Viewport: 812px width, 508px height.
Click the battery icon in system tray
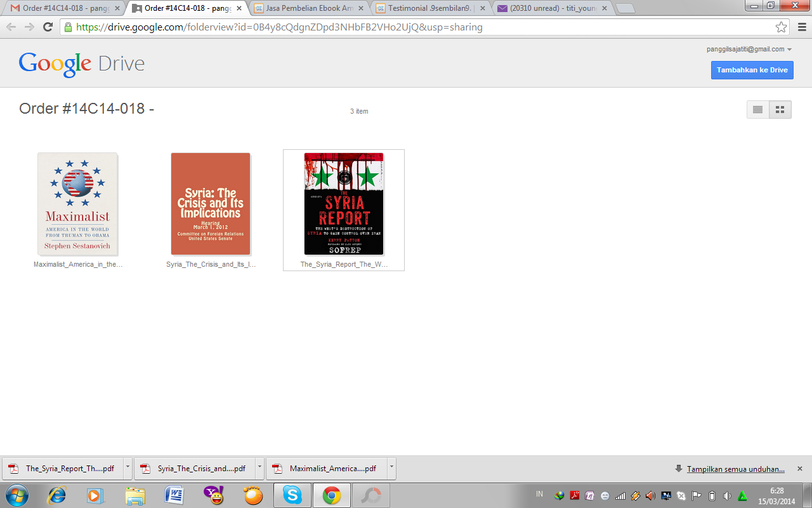(712, 496)
